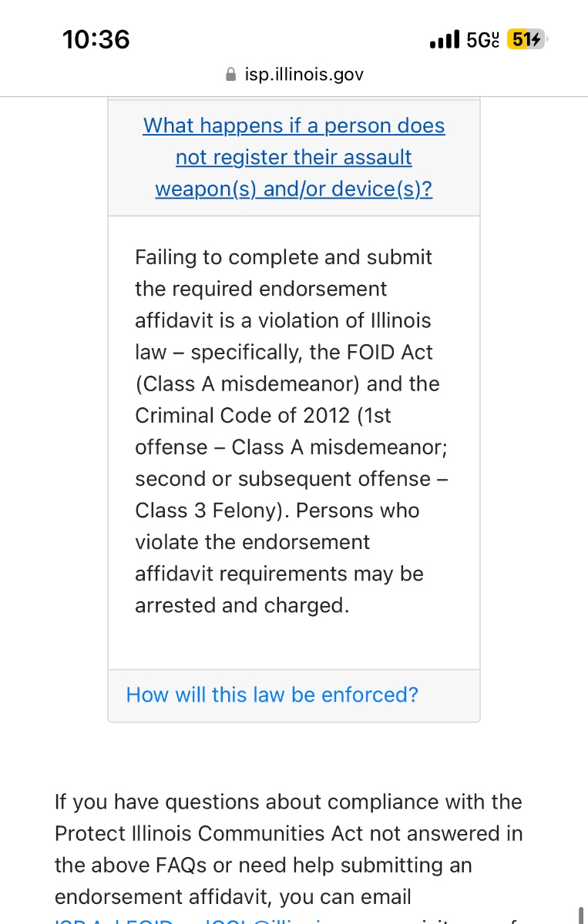Tap the battery charging indicator
Image resolution: width=588 pixels, height=924 pixels.
pyautogui.click(x=526, y=39)
